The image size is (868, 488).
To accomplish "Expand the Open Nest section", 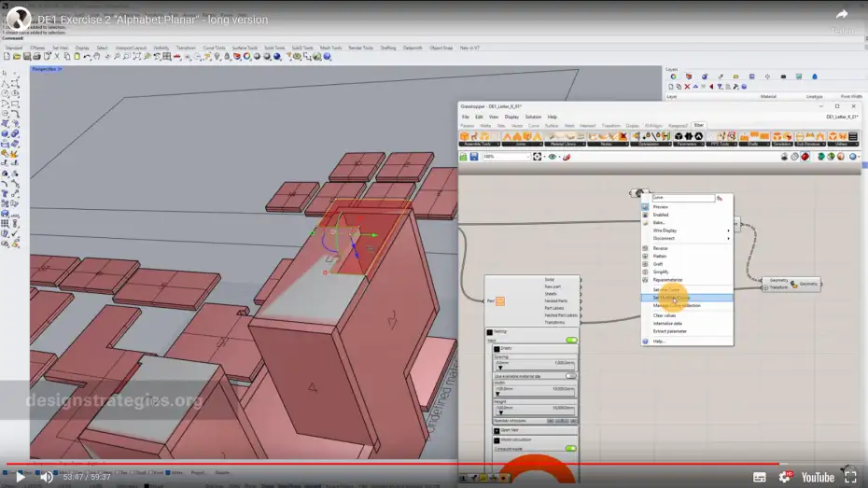I will pyautogui.click(x=497, y=430).
